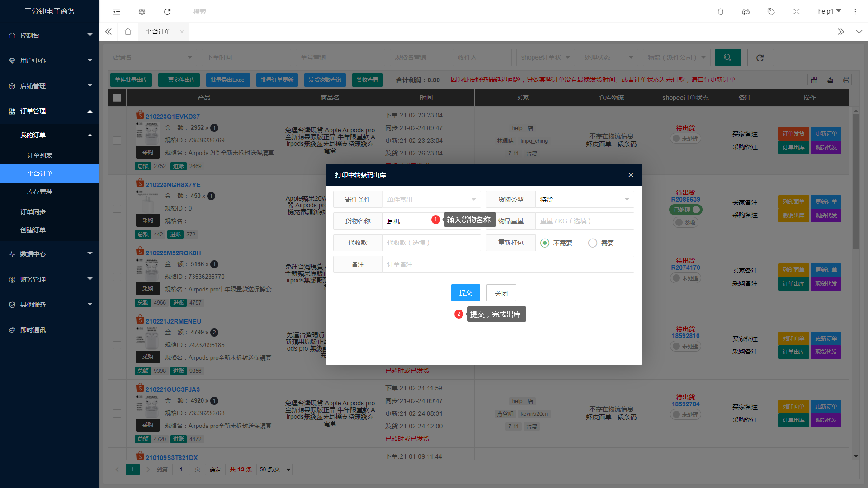Select the 不需要 repack radio option
Screen dimensions: 868x488
pos(545,243)
